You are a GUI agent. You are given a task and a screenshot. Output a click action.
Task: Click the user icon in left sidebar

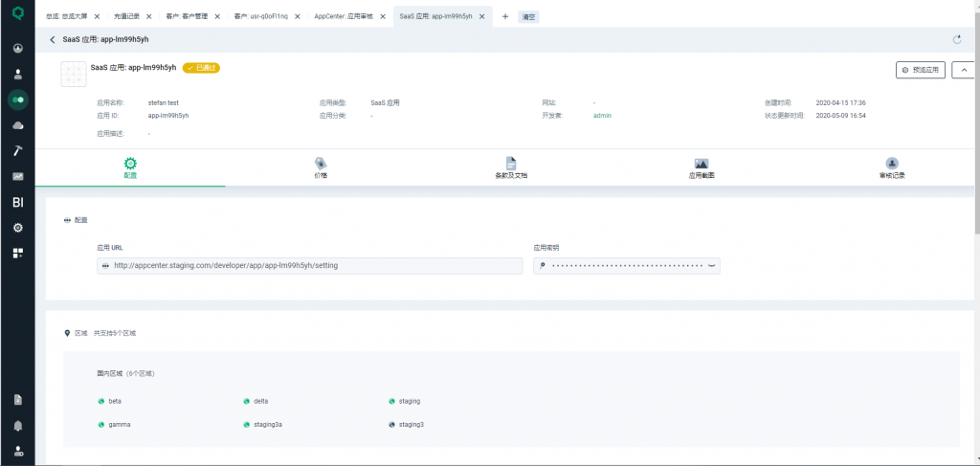point(17,74)
